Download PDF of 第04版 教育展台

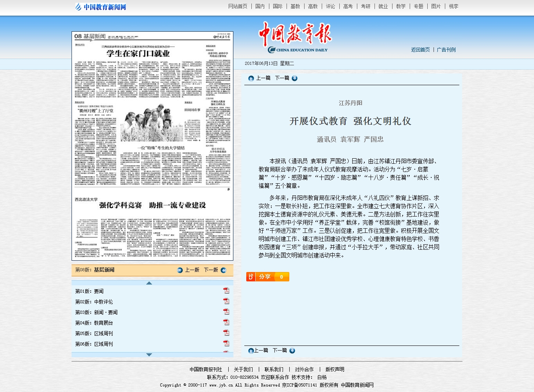pos(226,322)
